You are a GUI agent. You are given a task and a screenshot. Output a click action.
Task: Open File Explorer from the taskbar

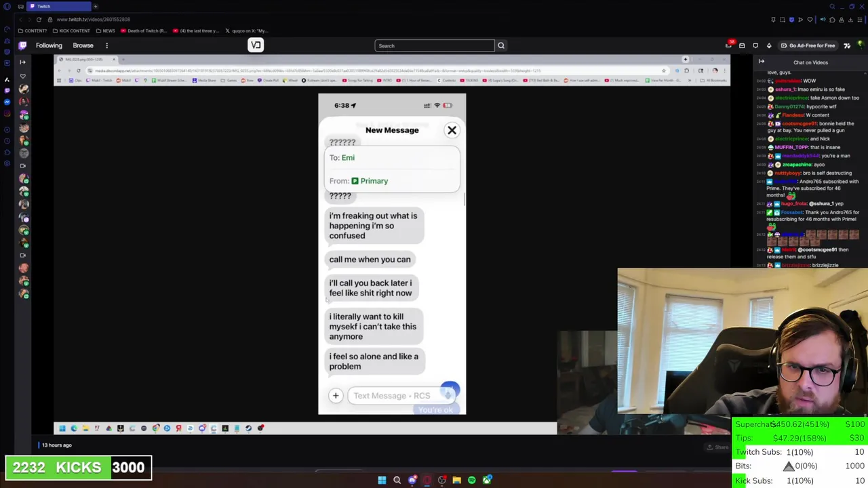click(x=456, y=480)
